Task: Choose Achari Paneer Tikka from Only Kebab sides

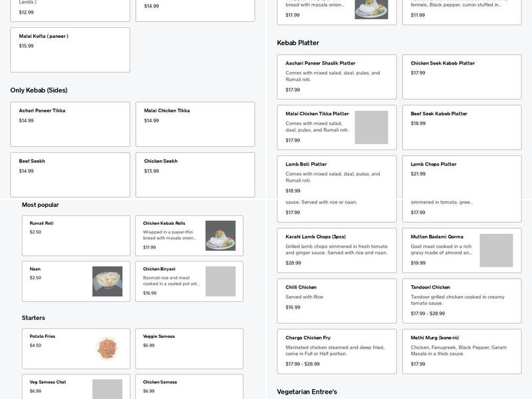Action: [x=70, y=124]
